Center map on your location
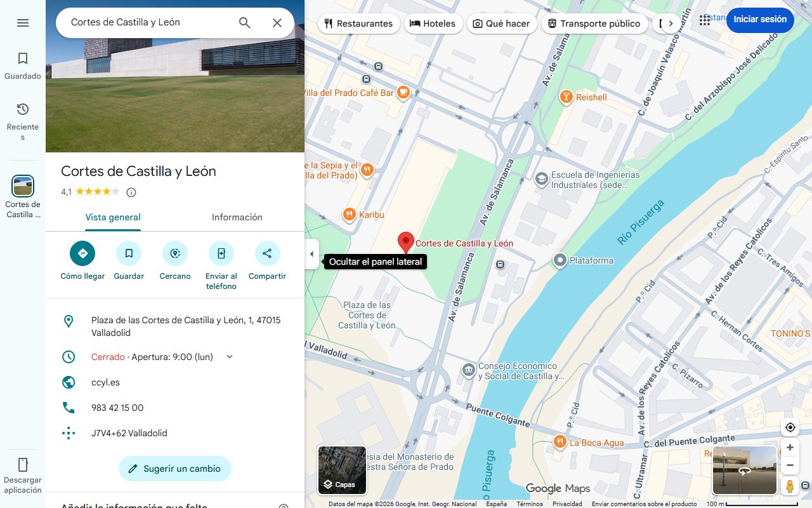The width and height of the screenshot is (812, 508). tap(790, 427)
